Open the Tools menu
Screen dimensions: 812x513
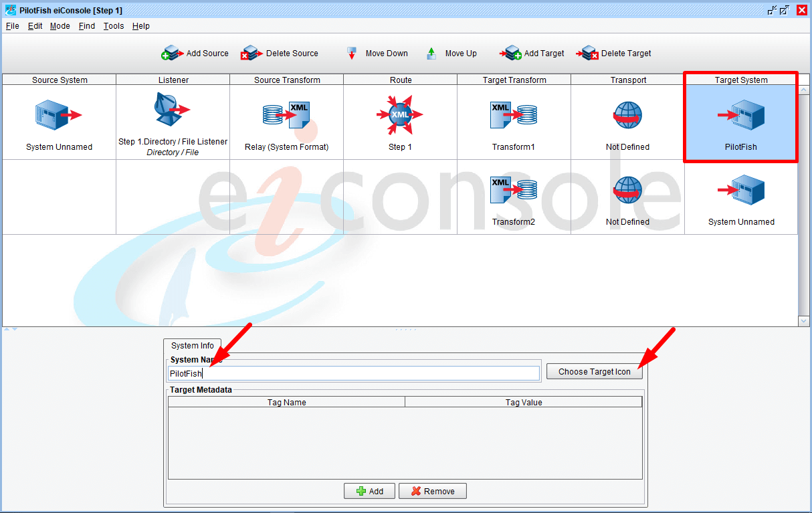pyautogui.click(x=114, y=26)
